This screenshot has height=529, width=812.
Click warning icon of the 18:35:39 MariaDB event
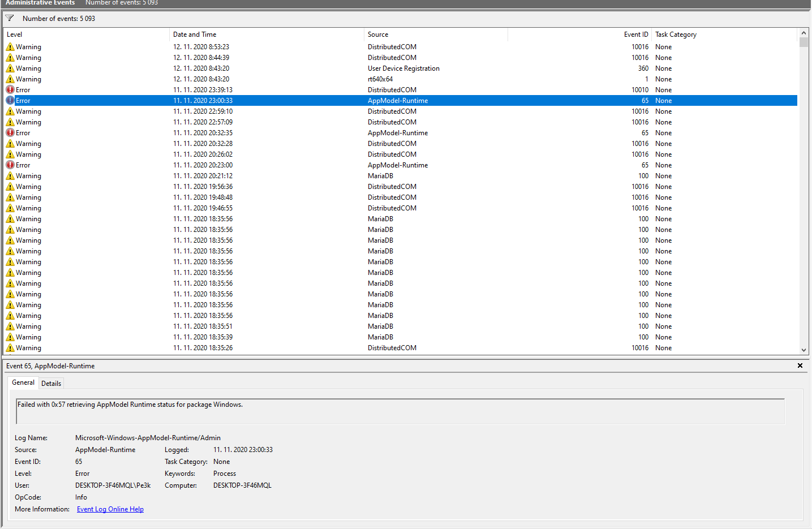point(10,337)
